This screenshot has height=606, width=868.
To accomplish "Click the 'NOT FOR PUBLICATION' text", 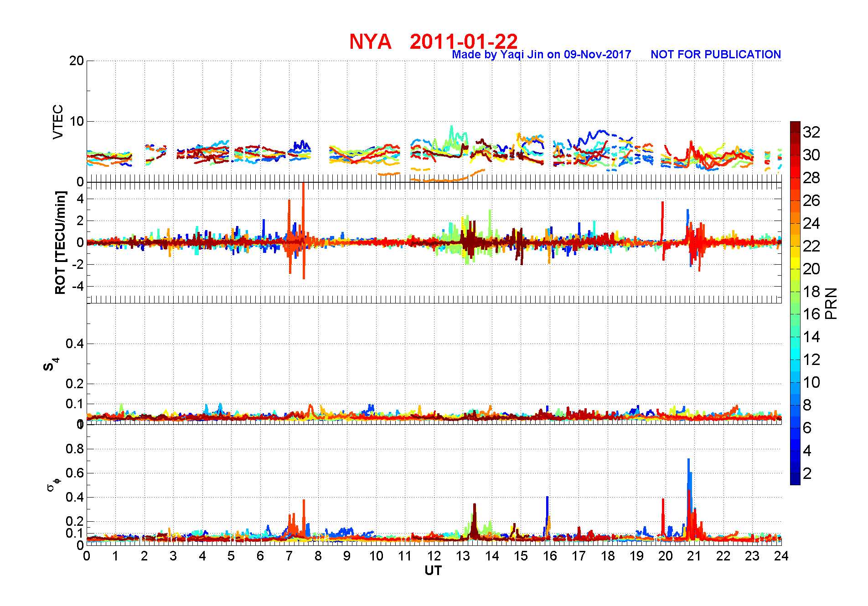I will point(716,55).
